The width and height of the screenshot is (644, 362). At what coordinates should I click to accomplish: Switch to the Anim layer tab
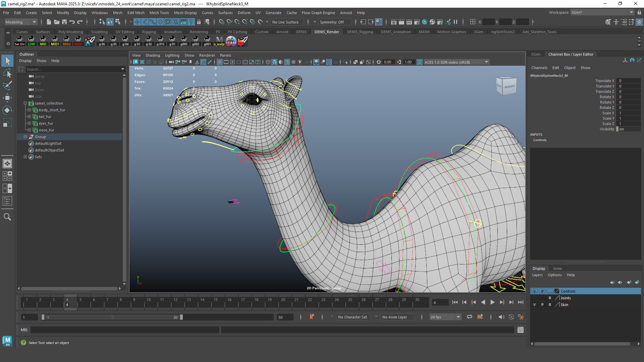(x=557, y=268)
